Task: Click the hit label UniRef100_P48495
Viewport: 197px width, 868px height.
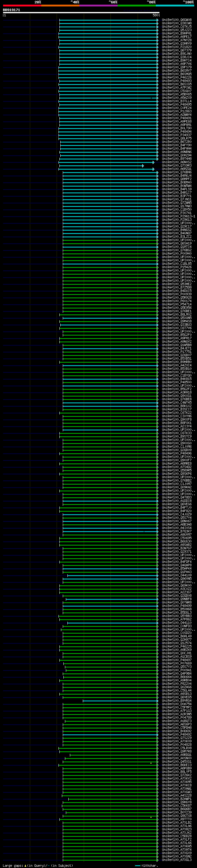Action: click(177, 104)
